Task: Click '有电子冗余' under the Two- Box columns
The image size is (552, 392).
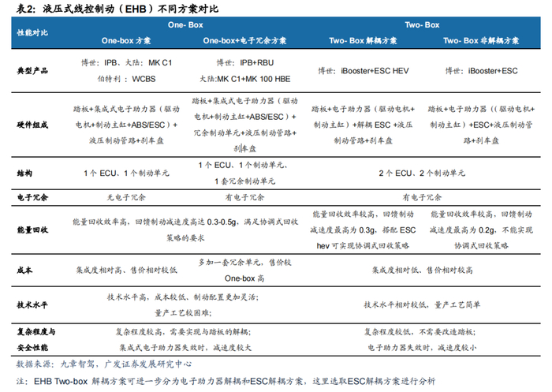Action: tap(422, 198)
